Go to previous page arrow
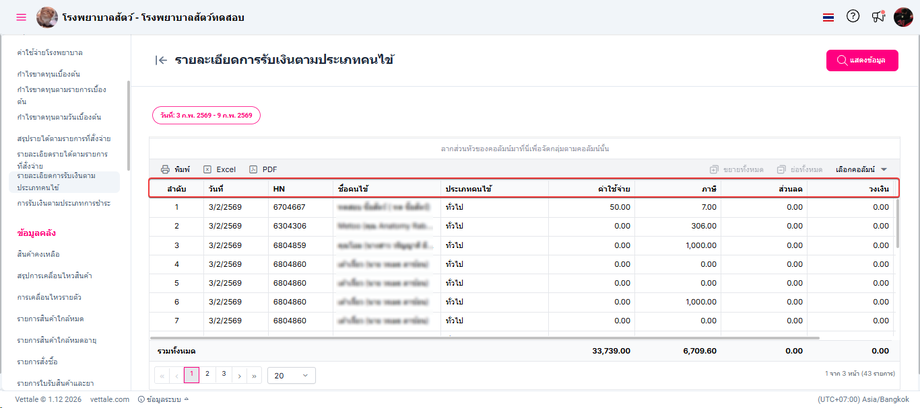This screenshot has height=408, width=920. pyautogui.click(x=177, y=375)
